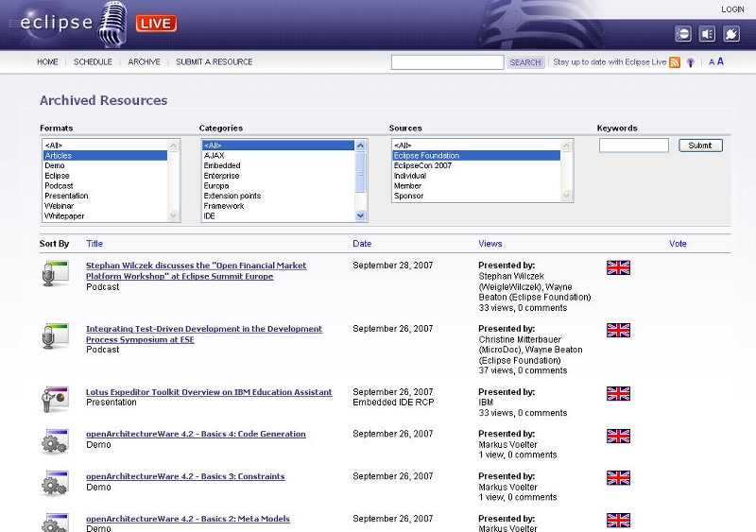Select Demo in Formats list
This screenshot has width=756, height=532.
pyautogui.click(x=105, y=165)
